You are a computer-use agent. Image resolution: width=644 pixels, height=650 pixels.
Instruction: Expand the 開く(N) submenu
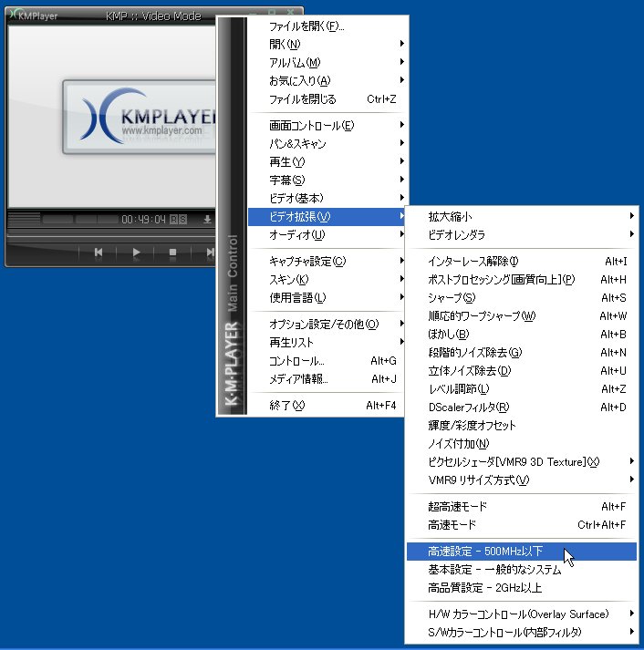click(328, 44)
